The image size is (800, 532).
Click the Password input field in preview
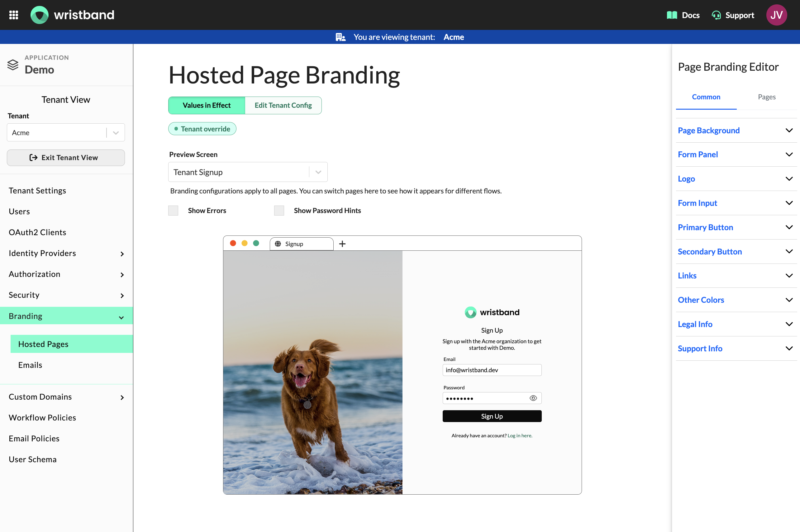(x=492, y=398)
